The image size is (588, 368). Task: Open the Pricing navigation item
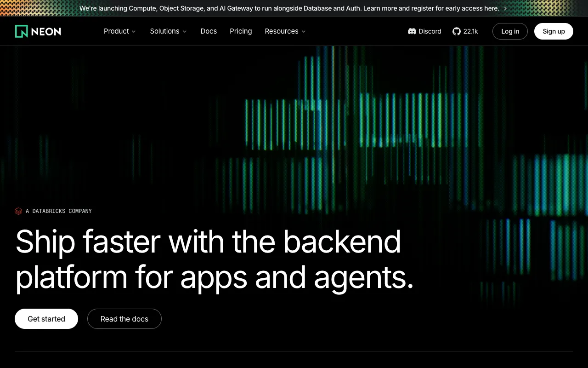[241, 31]
